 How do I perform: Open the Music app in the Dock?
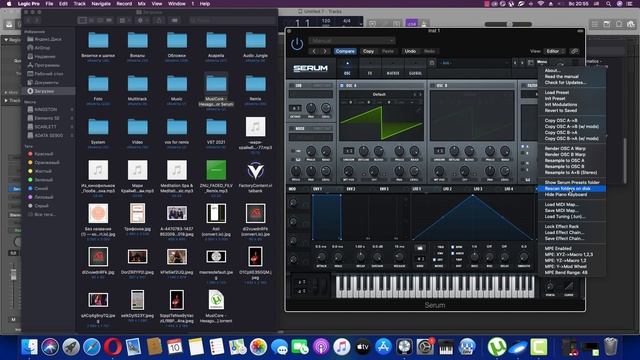coord(342,347)
